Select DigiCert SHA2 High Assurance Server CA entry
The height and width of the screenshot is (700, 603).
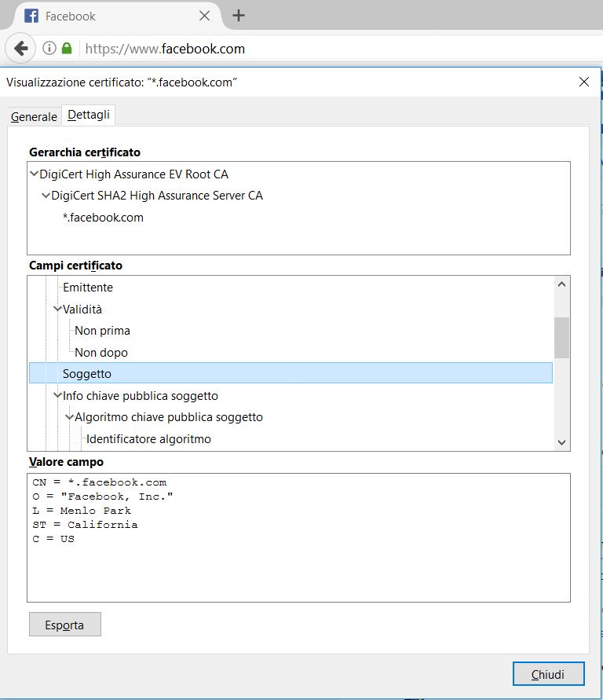pyautogui.click(x=157, y=196)
